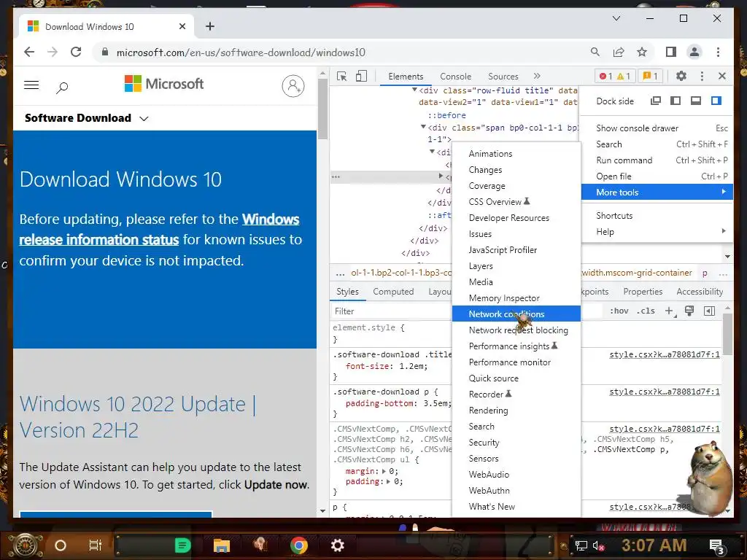The image size is (747, 560).
Task: Open DevTools settings gear
Action: point(681,76)
